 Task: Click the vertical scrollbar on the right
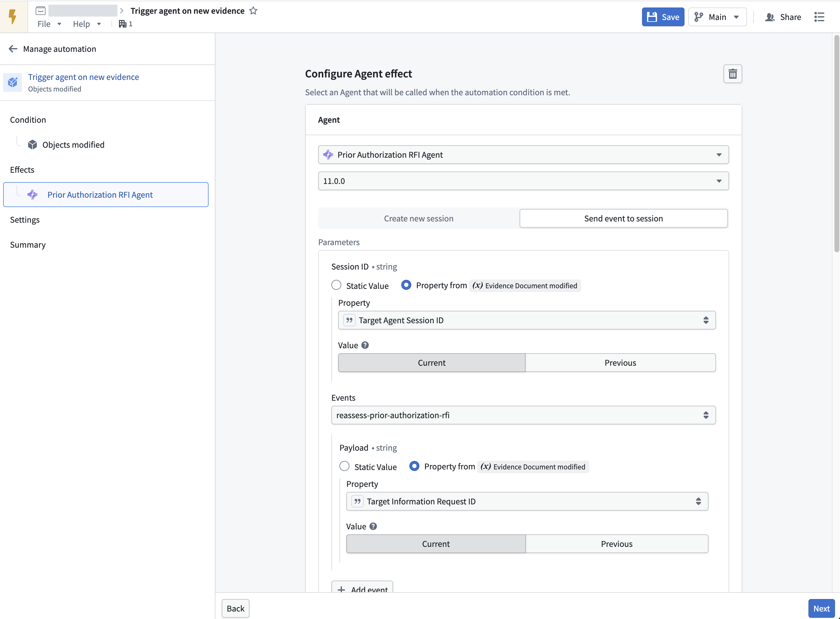[837, 144]
